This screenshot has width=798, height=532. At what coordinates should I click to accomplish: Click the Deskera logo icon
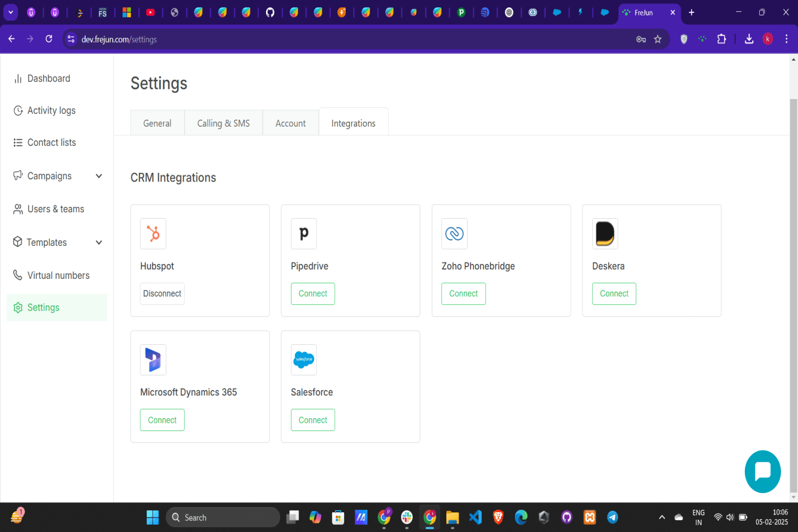tap(605, 234)
